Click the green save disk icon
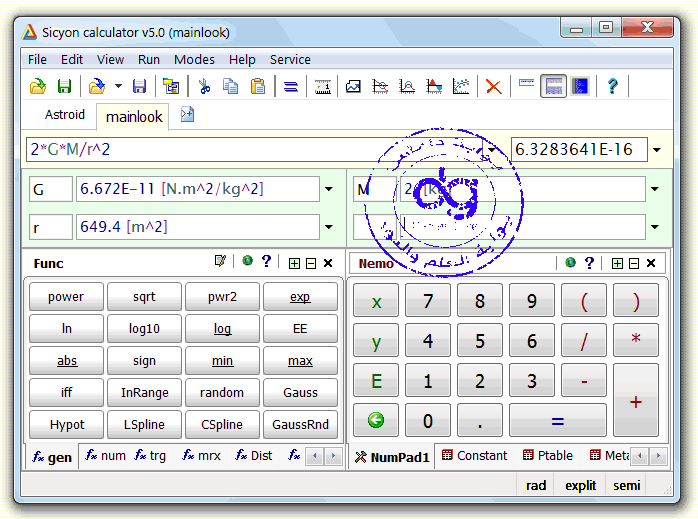Viewport: 698px width, 519px height. click(65, 86)
